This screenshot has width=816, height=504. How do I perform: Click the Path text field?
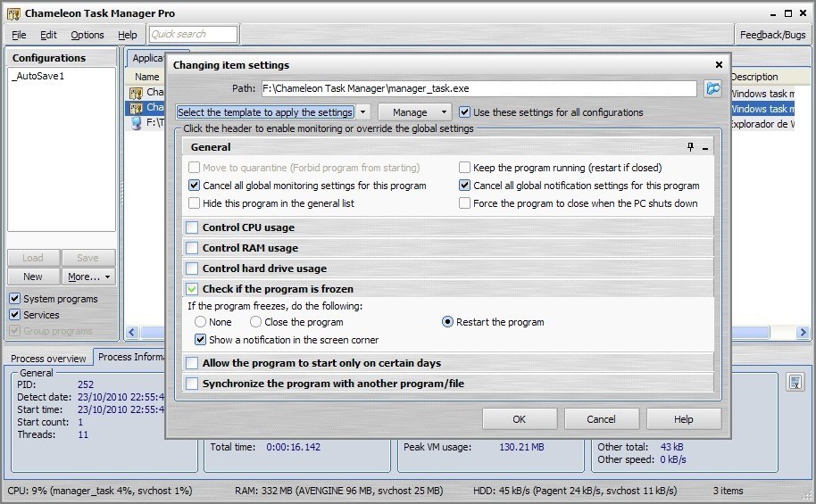point(479,88)
